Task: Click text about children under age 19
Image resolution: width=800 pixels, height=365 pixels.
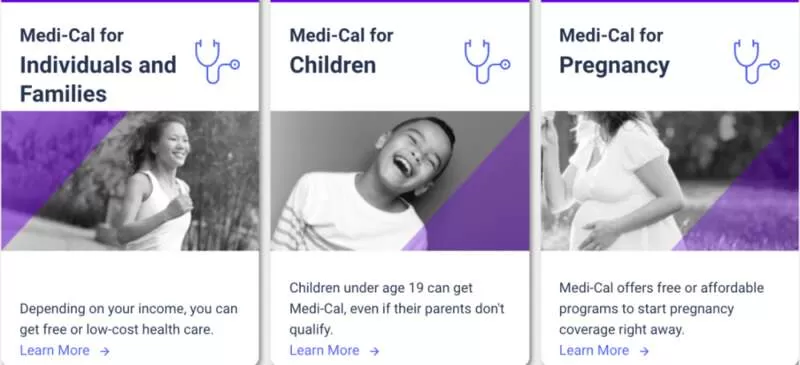Action: point(397,309)
